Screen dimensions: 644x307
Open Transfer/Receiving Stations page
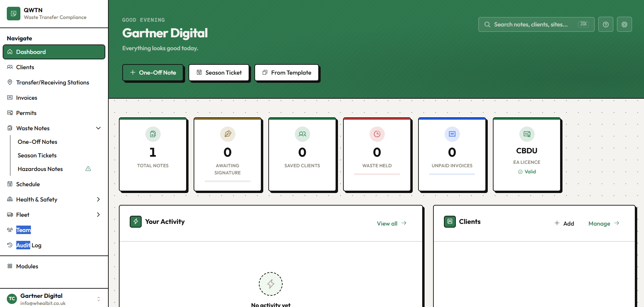pos(54,82)
